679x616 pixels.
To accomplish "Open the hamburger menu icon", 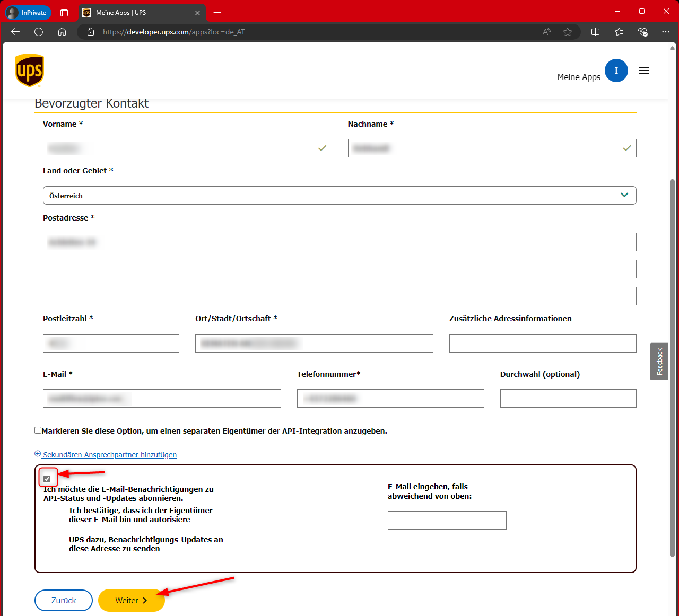I will pyautogui.click(x=643, y=71).
